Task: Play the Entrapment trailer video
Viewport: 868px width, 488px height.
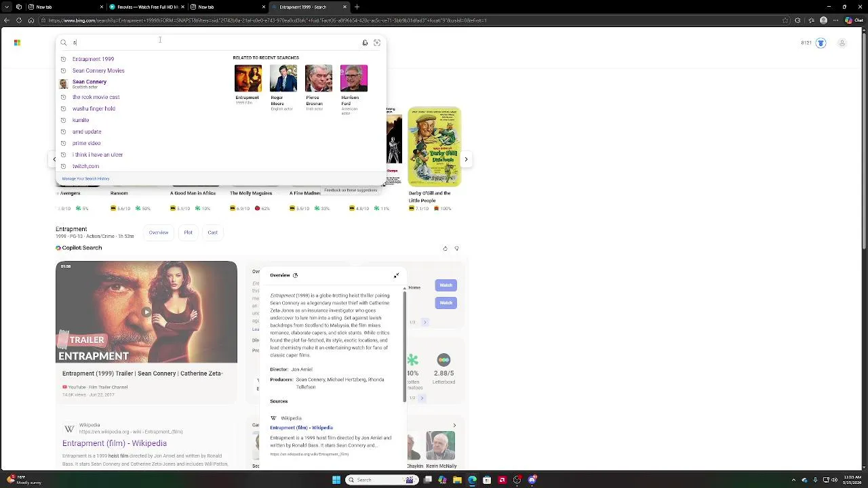Action: 146,312
